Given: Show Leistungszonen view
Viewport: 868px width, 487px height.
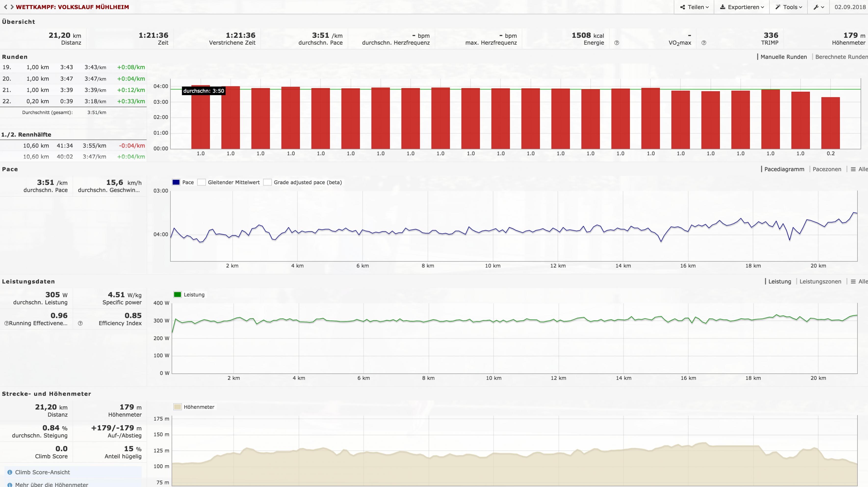Looking at the screenshot, I should (820, 281).
